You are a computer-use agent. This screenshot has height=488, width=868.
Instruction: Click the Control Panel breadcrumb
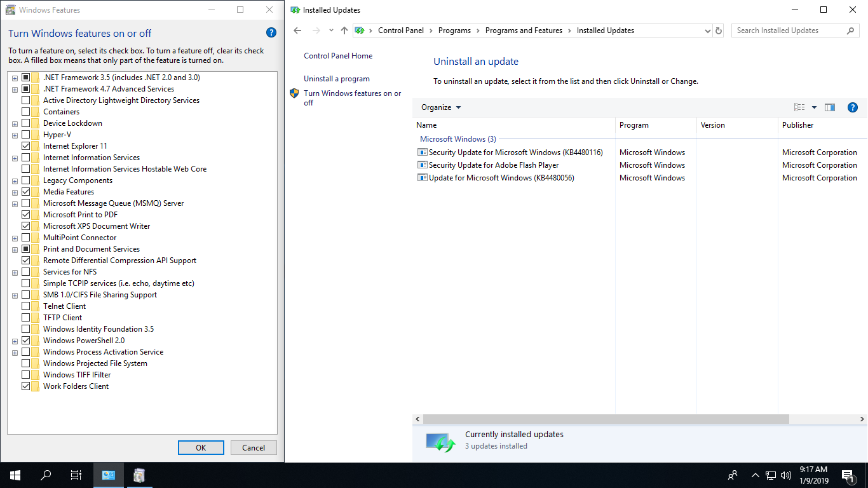400,30
